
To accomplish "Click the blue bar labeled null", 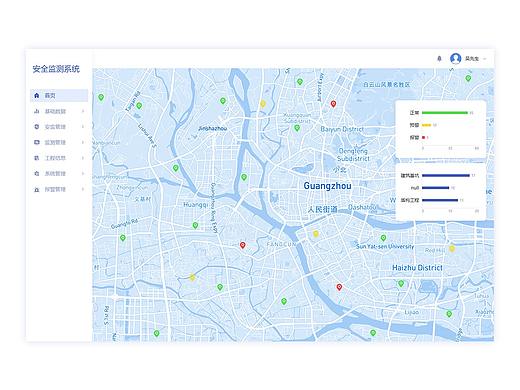I will tap(435, 188).
